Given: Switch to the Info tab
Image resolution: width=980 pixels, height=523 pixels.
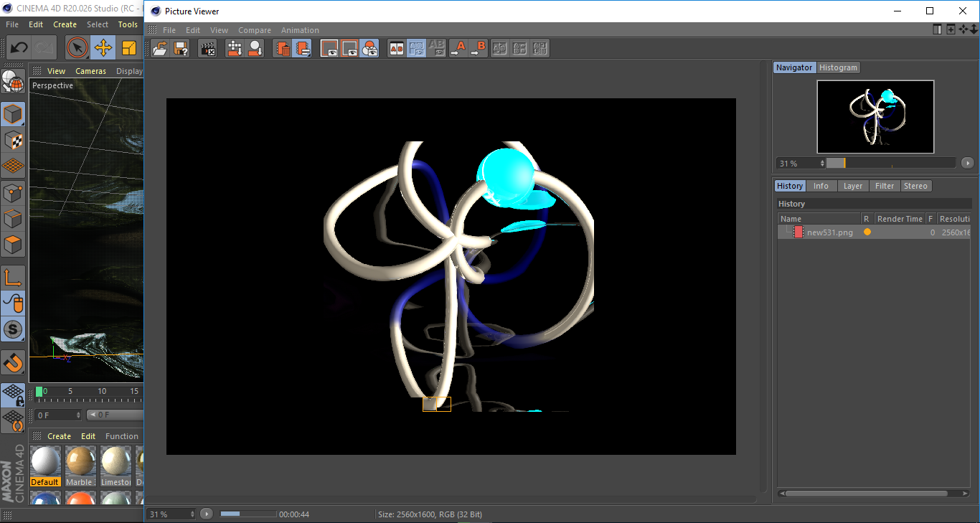Looking at the screenshot, I should click(821, 186).
